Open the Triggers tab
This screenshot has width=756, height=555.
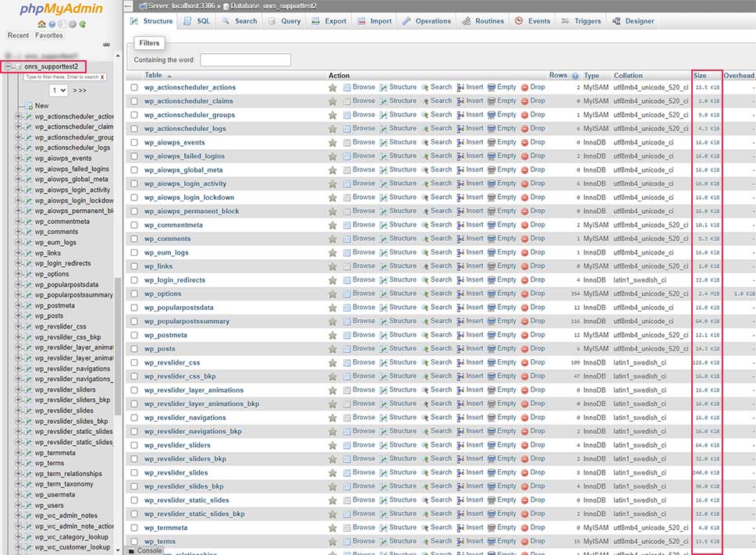coord(581,21)
